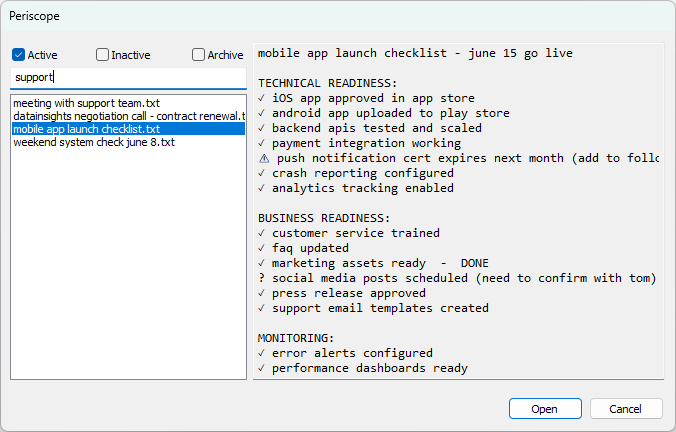
Task: Click the Cancel button
Action: (x=626, y=408)
